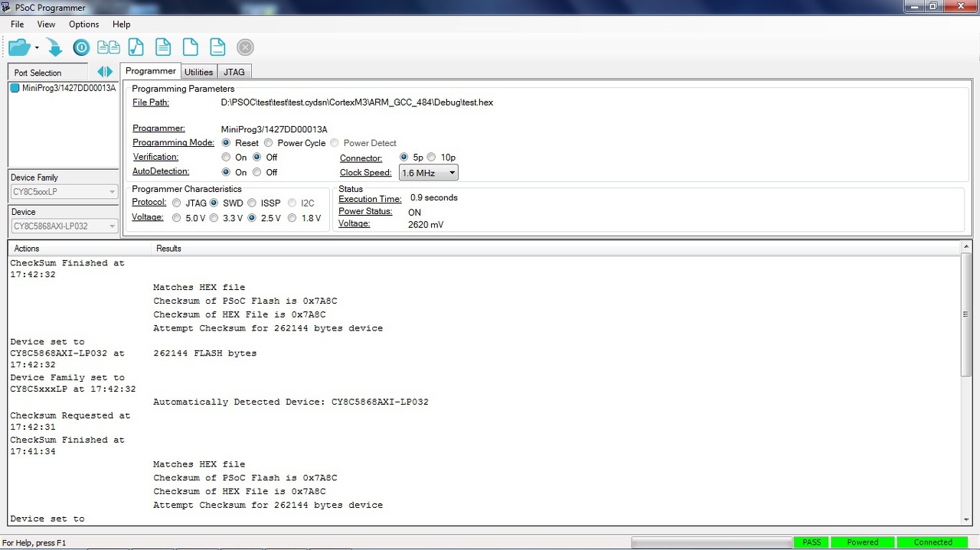Open the File menu

pyautogui.click(x=17, y=24)
